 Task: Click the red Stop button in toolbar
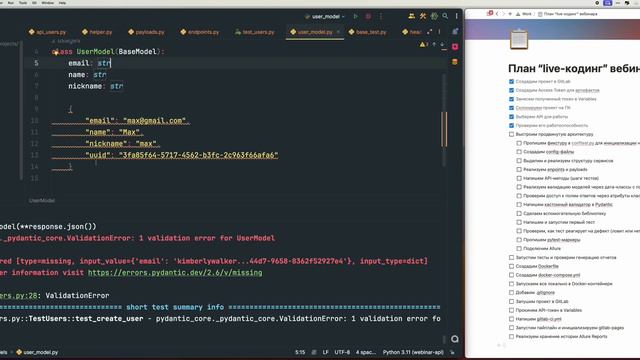368,16
